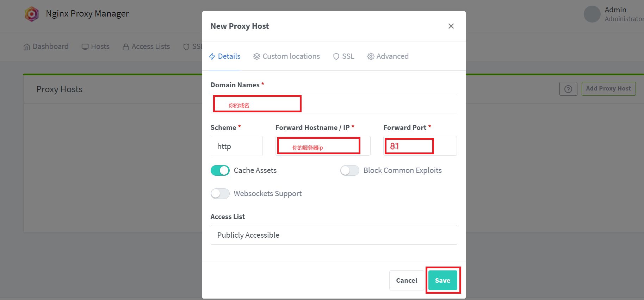Click the Admin user avatar
The height and width of the screenshot is (300, 644).
point(592,14)
